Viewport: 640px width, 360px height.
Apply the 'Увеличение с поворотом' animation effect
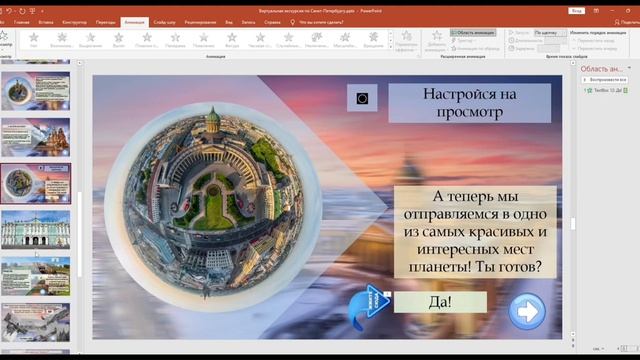tap(317, 40)
